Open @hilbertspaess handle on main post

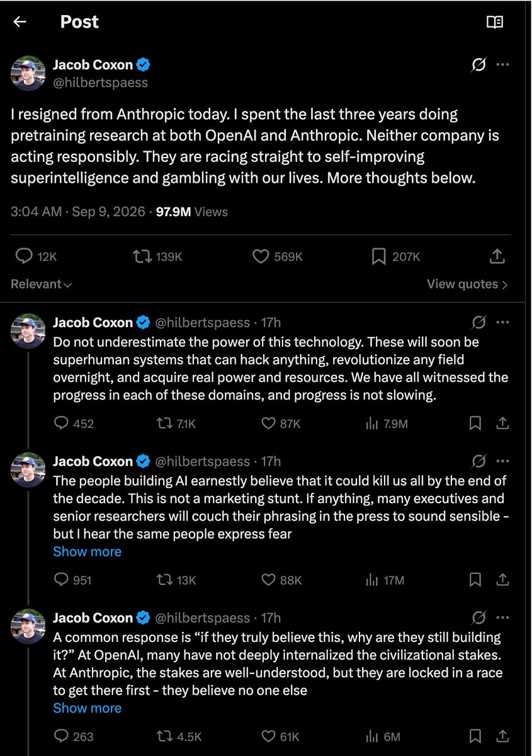(x=101, y=83)
